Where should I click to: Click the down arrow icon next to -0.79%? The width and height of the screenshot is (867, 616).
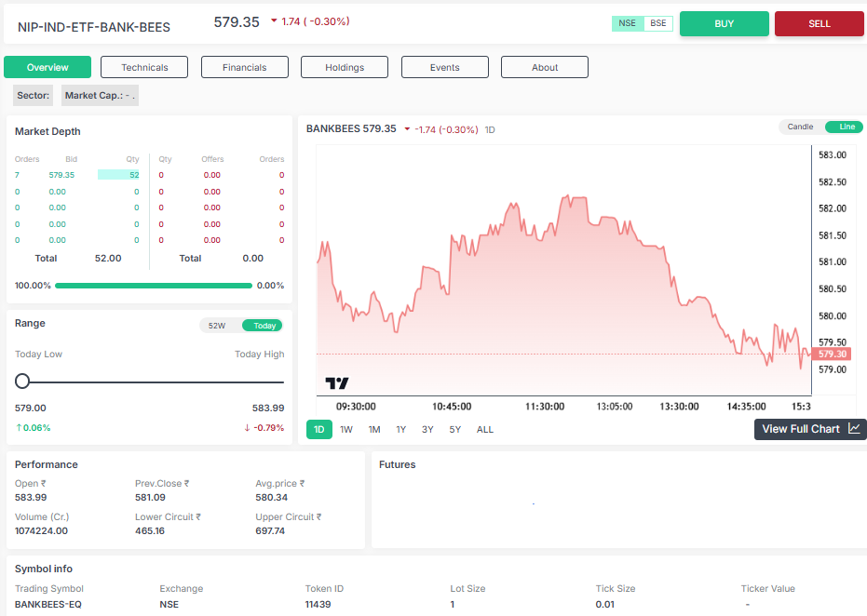[x=247, y=428]
